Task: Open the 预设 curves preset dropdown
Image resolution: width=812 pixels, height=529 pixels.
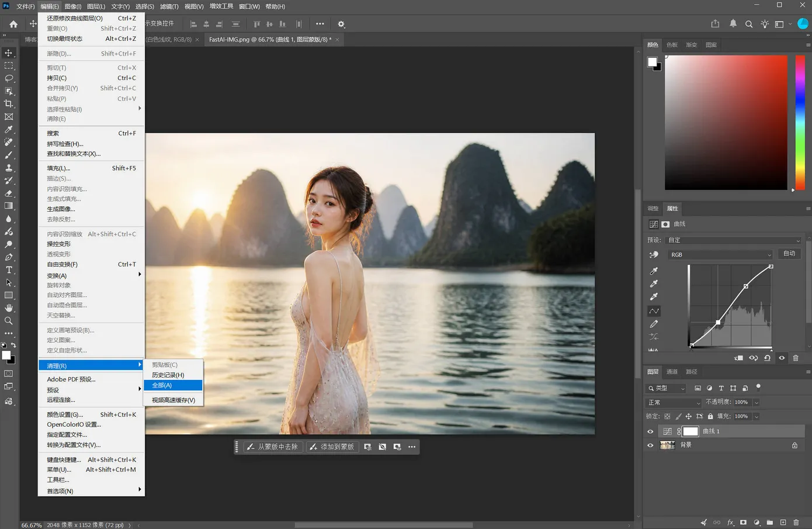Action: tap(734, 240)
